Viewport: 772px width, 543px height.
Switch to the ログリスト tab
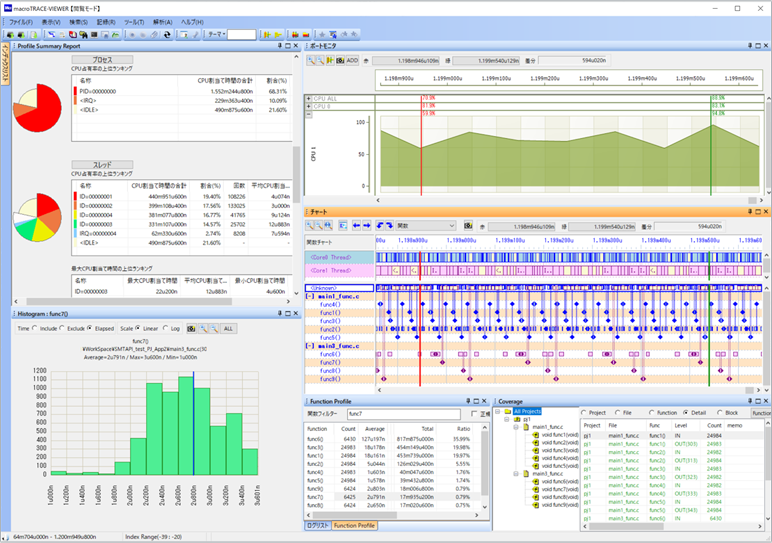317,525
